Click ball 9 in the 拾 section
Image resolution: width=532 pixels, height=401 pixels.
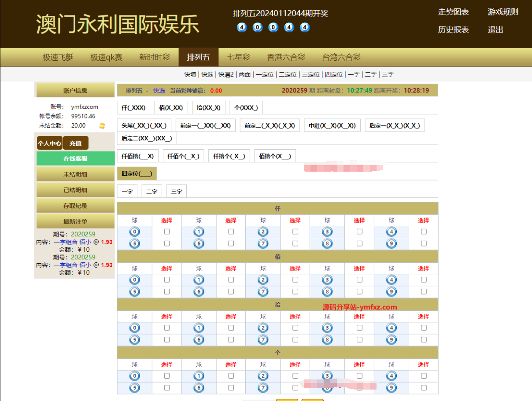[x=392, y=339]
